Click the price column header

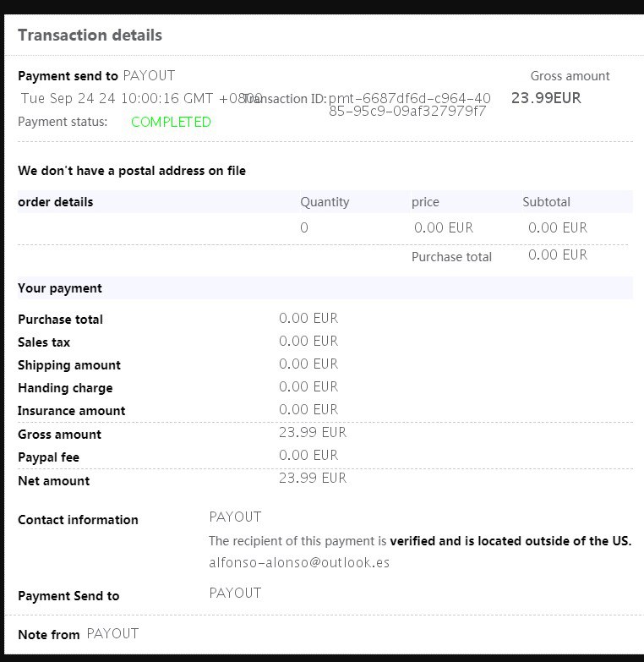(x=425, y=202)
